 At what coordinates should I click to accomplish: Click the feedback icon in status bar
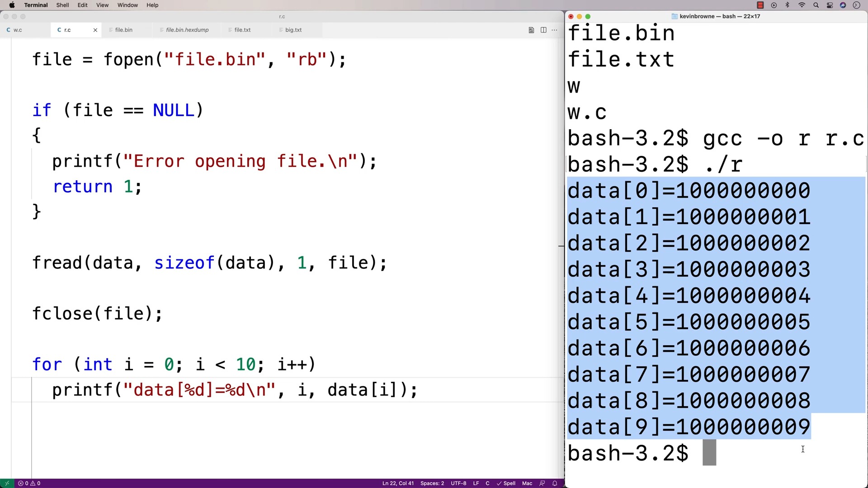(542, 483)
